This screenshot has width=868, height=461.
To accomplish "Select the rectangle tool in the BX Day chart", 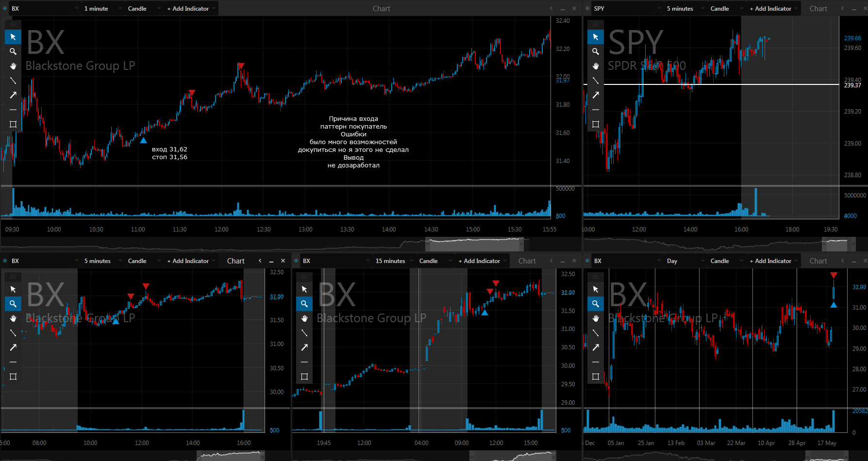I will [x=596, y=377].
